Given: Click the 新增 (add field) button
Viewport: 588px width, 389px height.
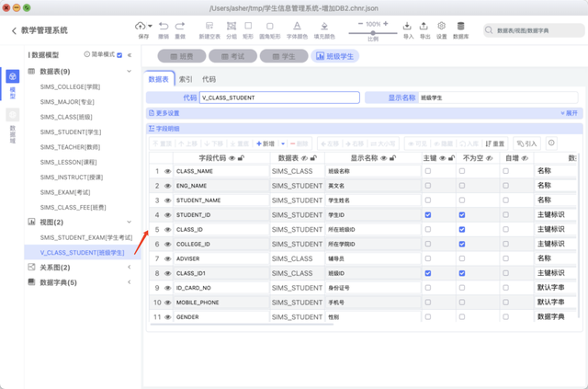Looking at the screenshot, I should pyautogui.click(x=266, y=143).
